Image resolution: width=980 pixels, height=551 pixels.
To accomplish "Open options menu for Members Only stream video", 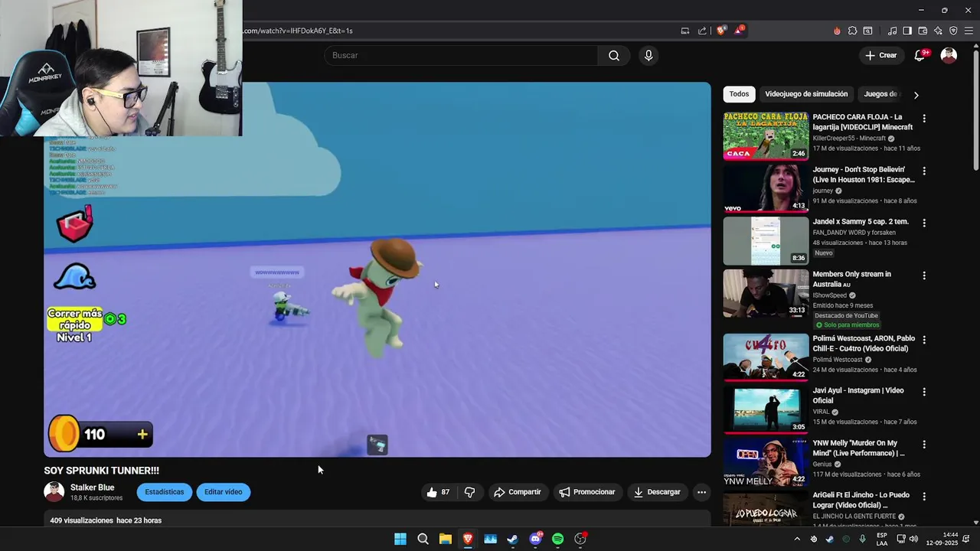I will [924, 275].
